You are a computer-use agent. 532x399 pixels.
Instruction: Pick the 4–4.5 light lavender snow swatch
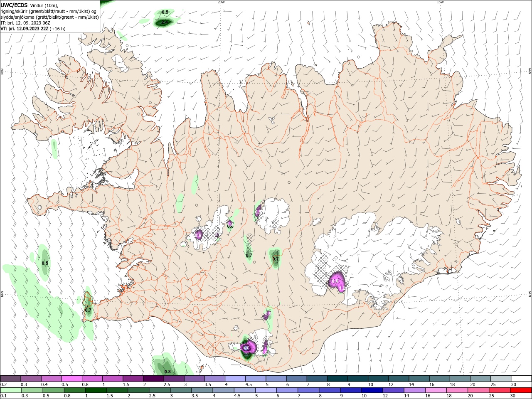[235, 379]
